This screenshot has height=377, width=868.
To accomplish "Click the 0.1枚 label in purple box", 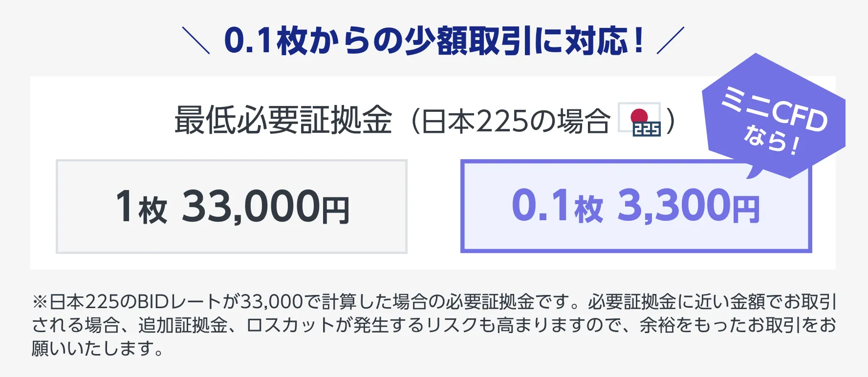I will [557, 206].
